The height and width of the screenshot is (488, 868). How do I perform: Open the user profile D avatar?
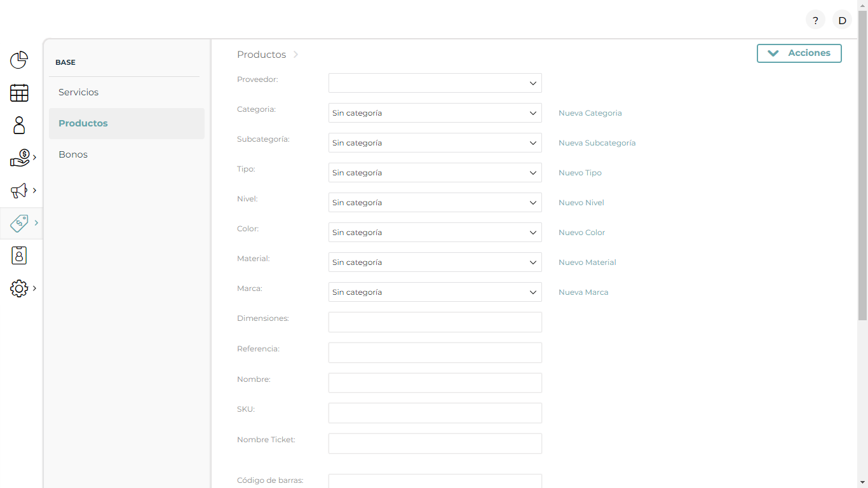(x=842, y=20)
